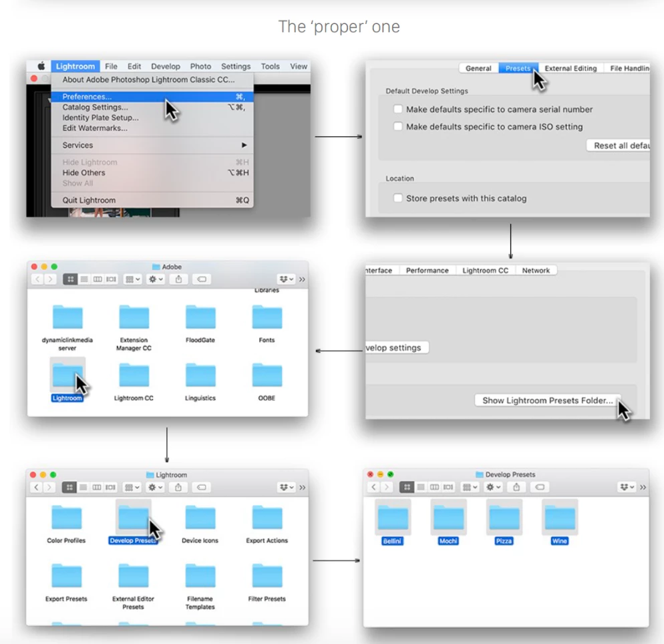Click the share icon in Adobe window
Viewport: 664px width, 644px height.
click(x=179, y=279)
